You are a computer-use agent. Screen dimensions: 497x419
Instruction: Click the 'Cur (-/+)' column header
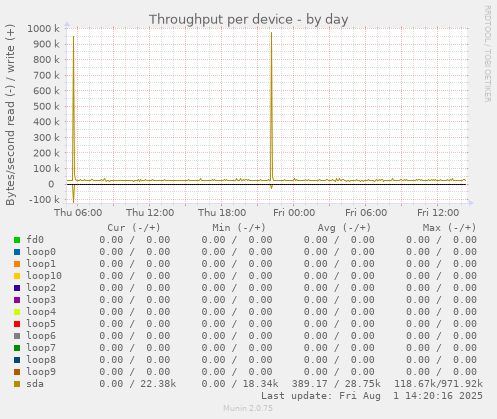pyautogui.click(x=134, y=228)
